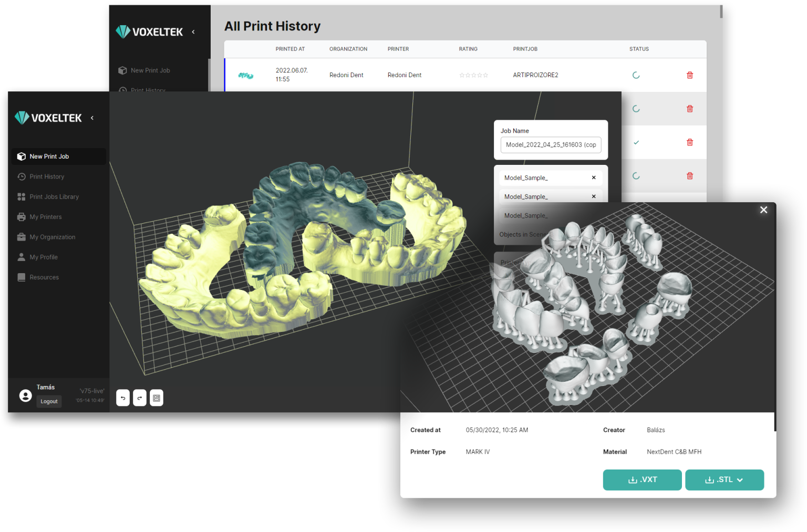807x532 pixels.
Task: Click the creator name Balázs
Action: [656, 430]
